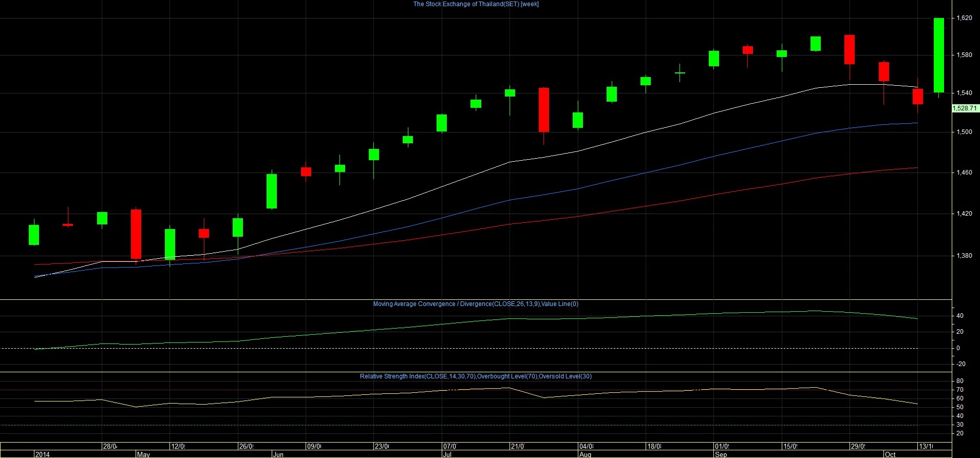The image size is (980, 458).
Task: Click the 1,620 price axis label
Action: tap(964, 18)
